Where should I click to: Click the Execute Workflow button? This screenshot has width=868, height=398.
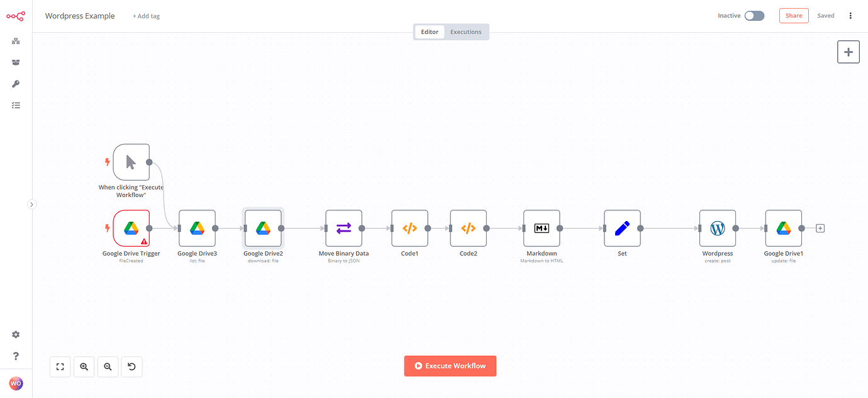450,365
